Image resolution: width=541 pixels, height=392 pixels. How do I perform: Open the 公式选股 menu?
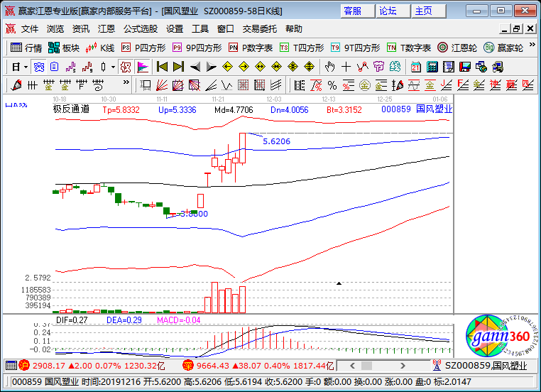[x=141, y=29]
